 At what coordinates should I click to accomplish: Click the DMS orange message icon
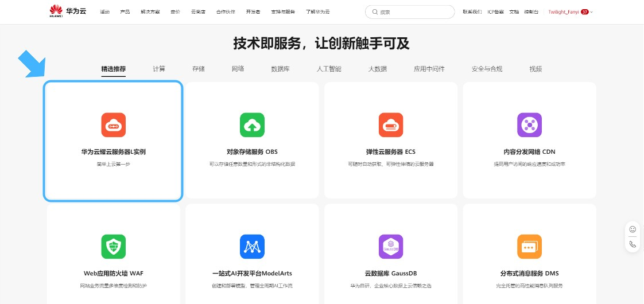click(529, 247)
